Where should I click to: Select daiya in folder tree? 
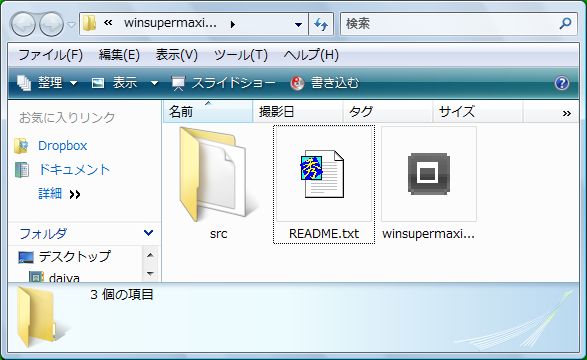pos(64,278)
